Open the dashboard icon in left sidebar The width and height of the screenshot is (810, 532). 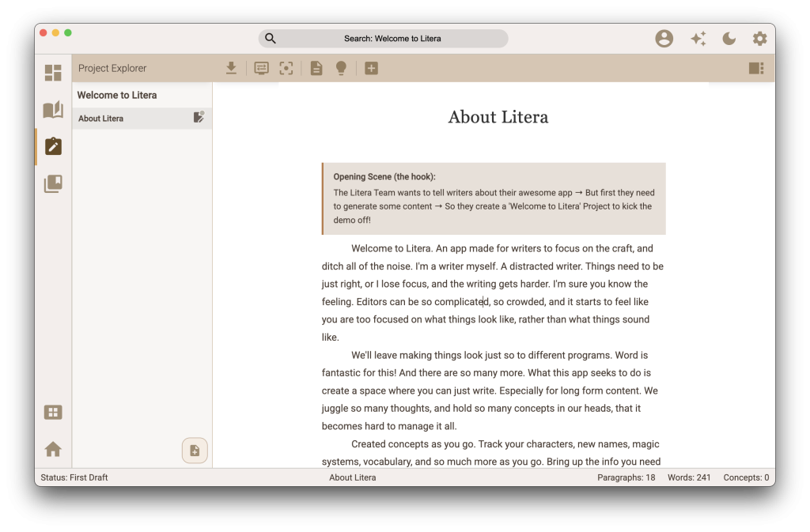click(x=53, y=73)
